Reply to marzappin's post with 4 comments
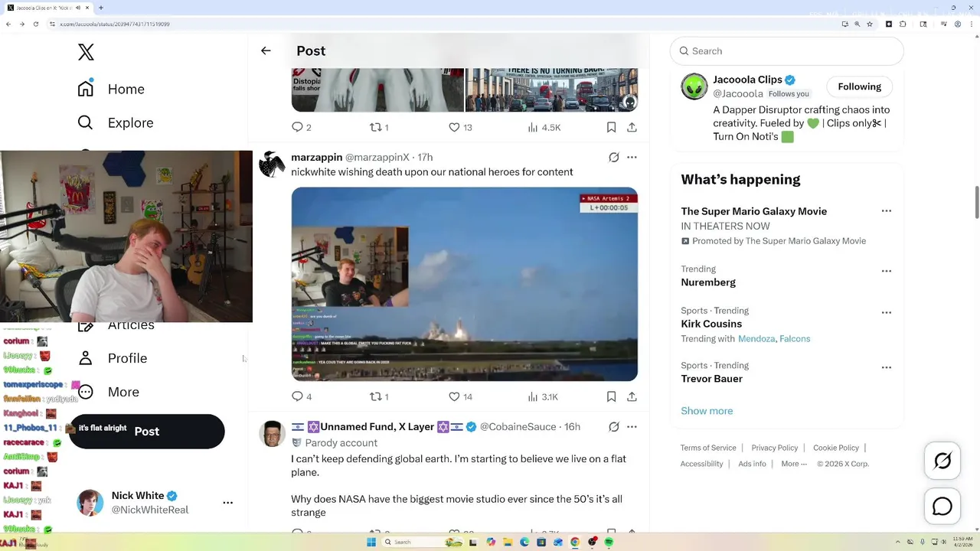 click(x=301, y=396)
